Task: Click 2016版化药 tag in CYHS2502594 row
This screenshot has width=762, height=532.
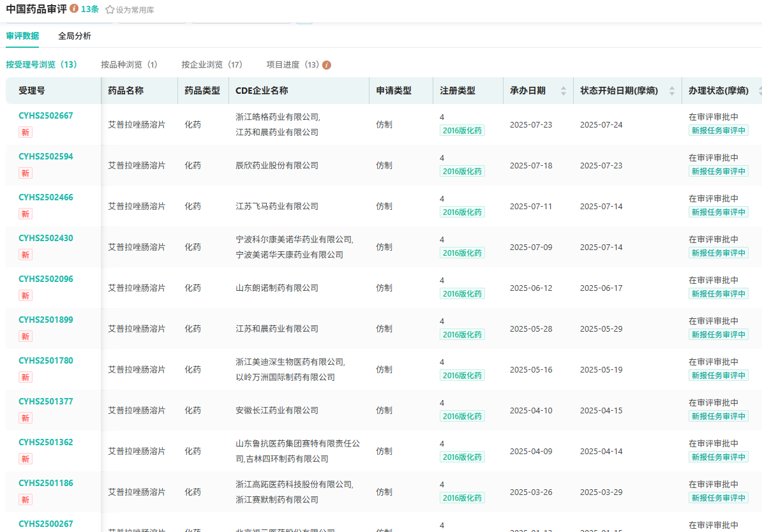Action: [x=462, y=172]
